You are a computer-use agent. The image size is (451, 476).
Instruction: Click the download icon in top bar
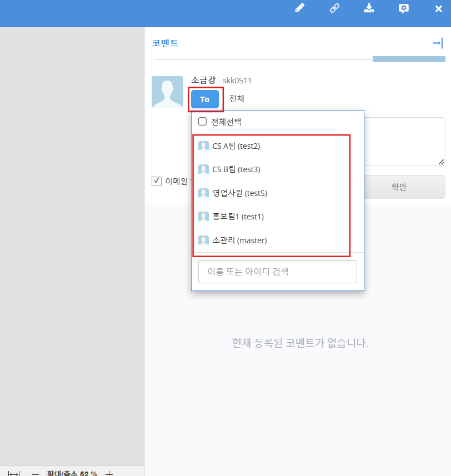[369, 8]
